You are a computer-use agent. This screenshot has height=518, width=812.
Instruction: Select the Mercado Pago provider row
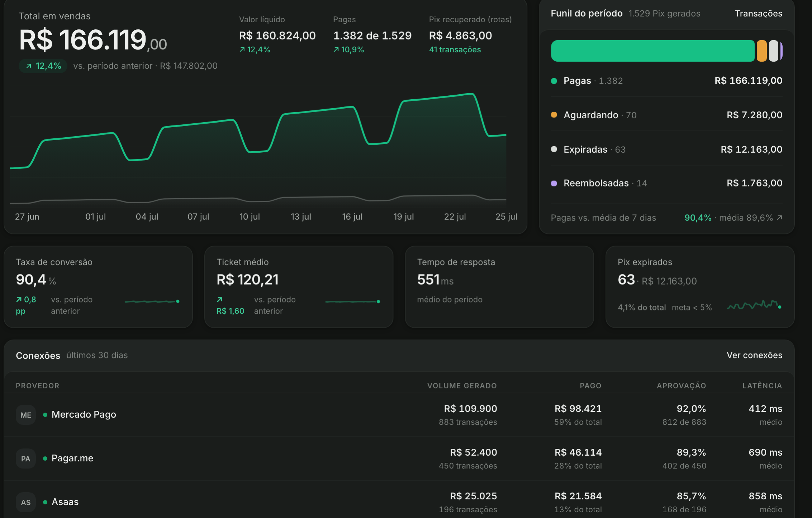pos(399,415)
